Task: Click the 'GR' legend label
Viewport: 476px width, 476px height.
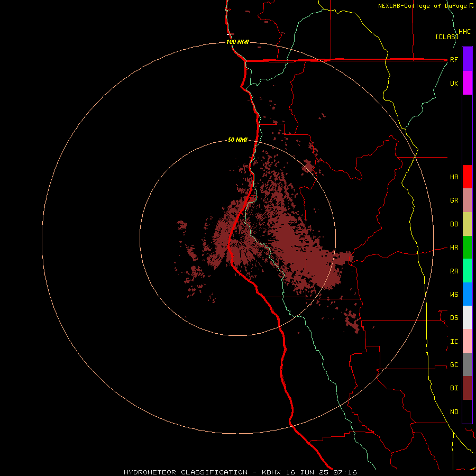Action: coord(454,200)
